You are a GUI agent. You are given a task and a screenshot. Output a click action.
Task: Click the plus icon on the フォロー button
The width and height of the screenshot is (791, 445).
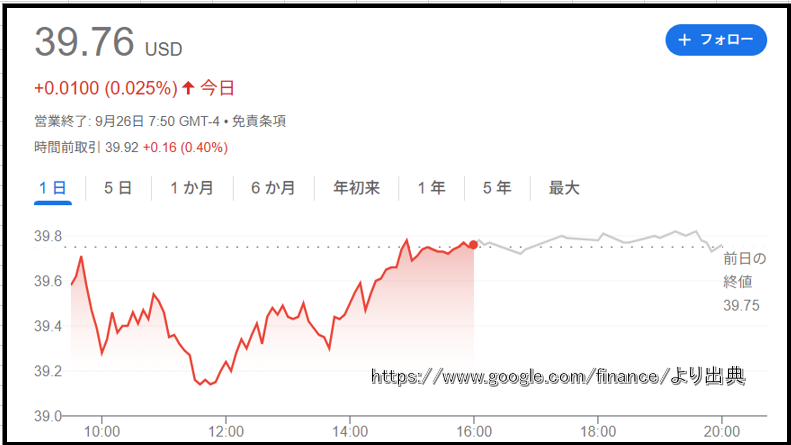point(684,40)
